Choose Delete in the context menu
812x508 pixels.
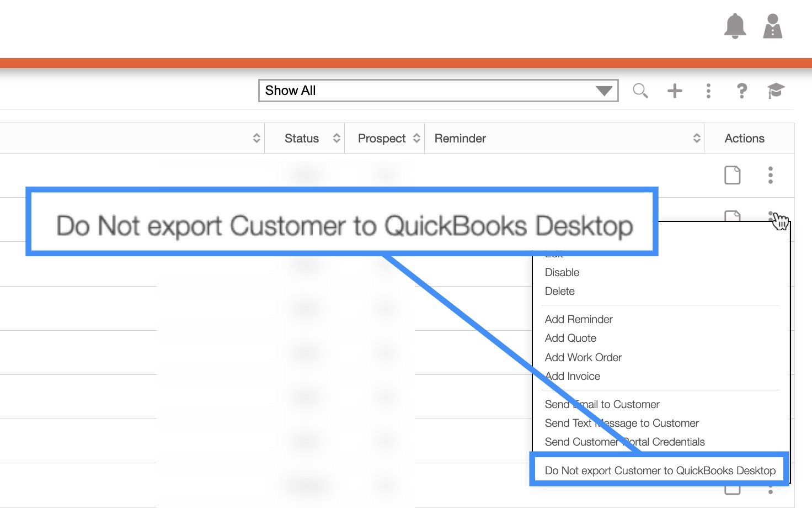559,291
